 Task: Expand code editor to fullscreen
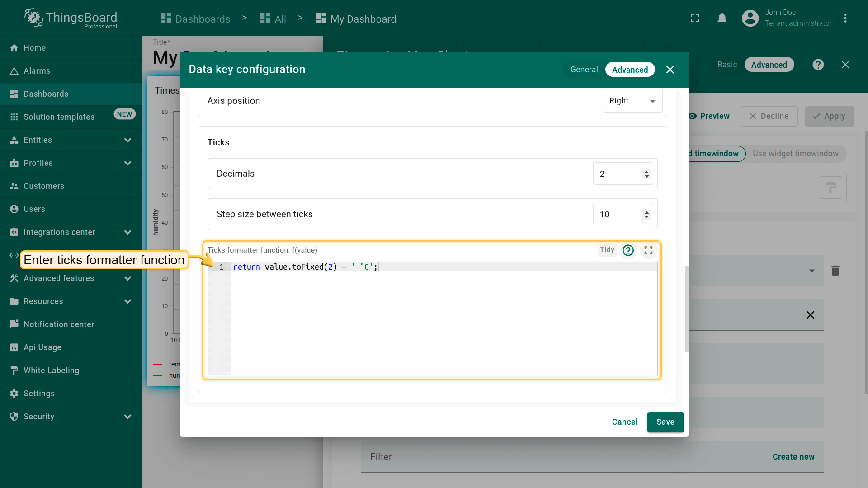pyautogui.click(x=648, y=250)
